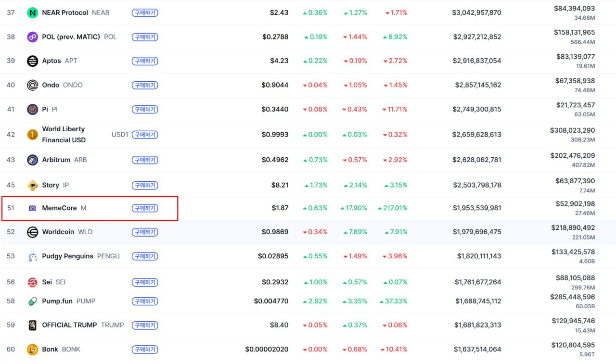
Task: Buy Sei via its 구매하기 button
Action: tap(145, 282)
